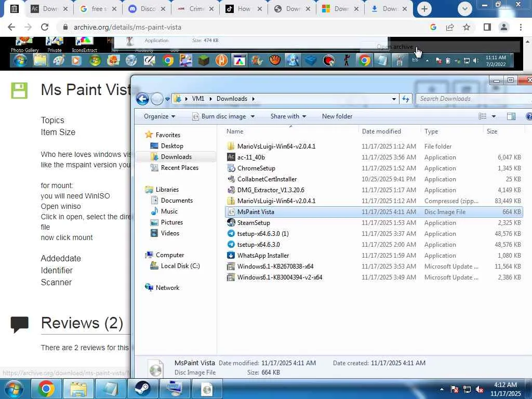Click the Internet Archive pinned tab
The image size is (532, 399).
14,9
